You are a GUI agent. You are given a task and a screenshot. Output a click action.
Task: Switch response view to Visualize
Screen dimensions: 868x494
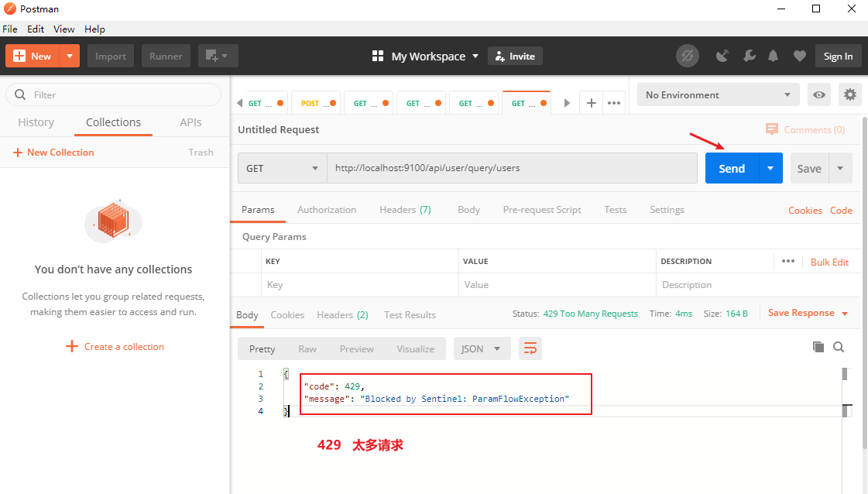click(415, 349)
